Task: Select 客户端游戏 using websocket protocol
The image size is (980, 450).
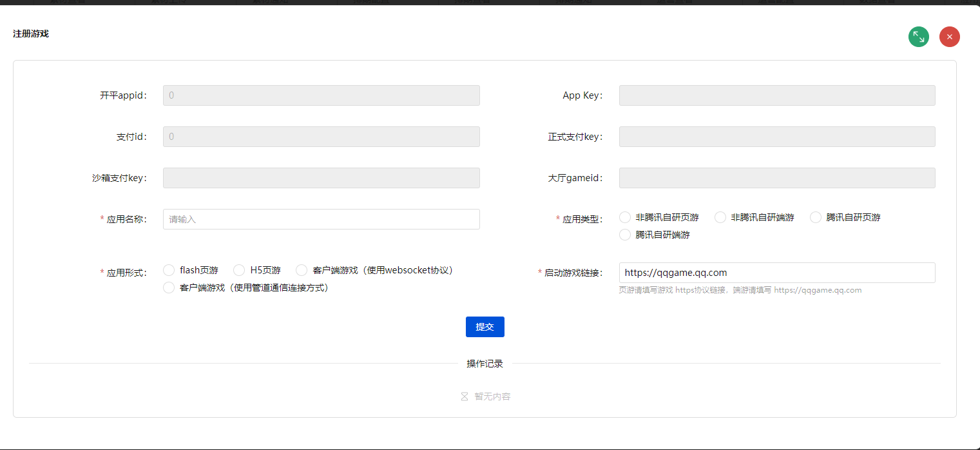Action: [301, 270]
